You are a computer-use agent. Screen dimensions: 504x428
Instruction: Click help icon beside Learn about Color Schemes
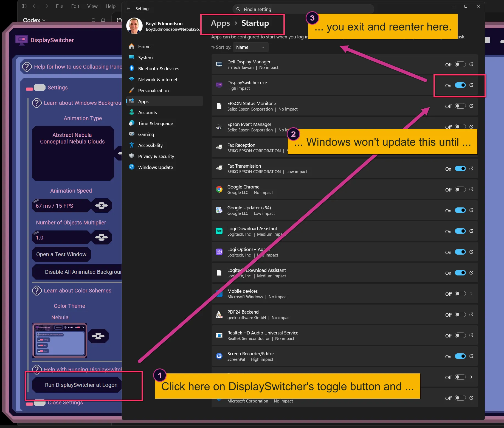(37, 291)
